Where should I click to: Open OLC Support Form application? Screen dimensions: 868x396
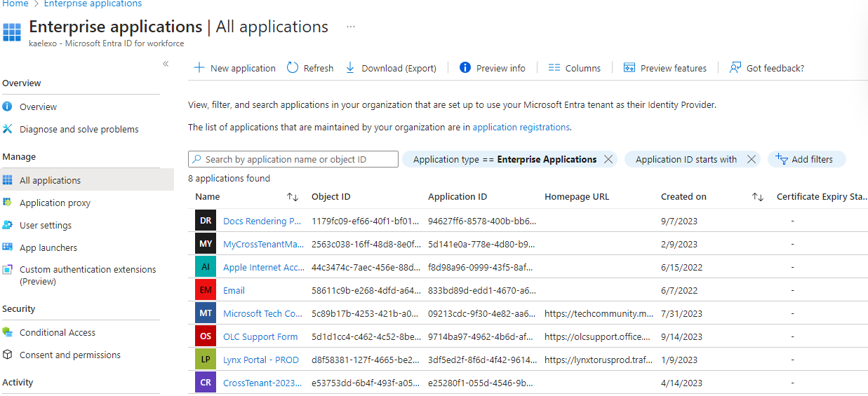[x=260, y=336]
